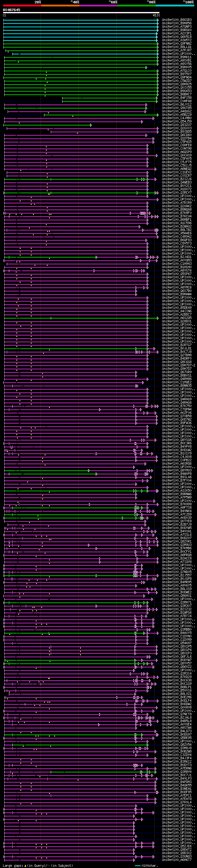
Task: Click hit label UniRef100_A2X3P1
Action: tap(177, 33)
